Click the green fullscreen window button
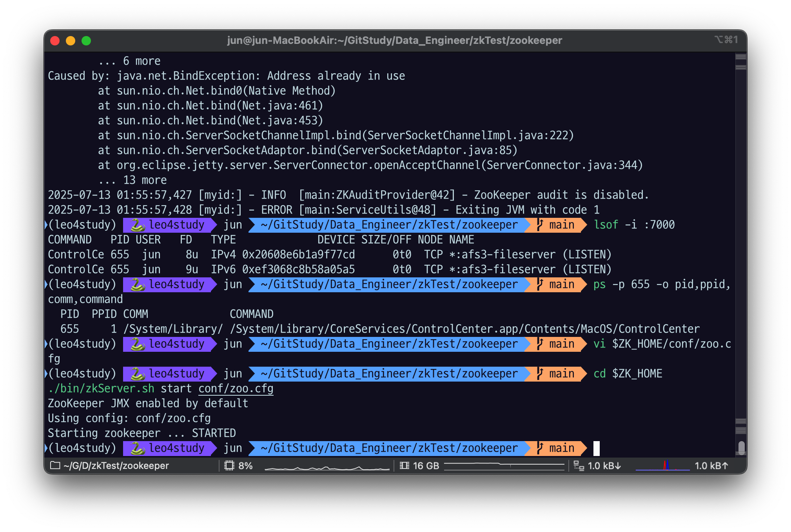Viewport: 791px width, 532px height. pos(86,41)
